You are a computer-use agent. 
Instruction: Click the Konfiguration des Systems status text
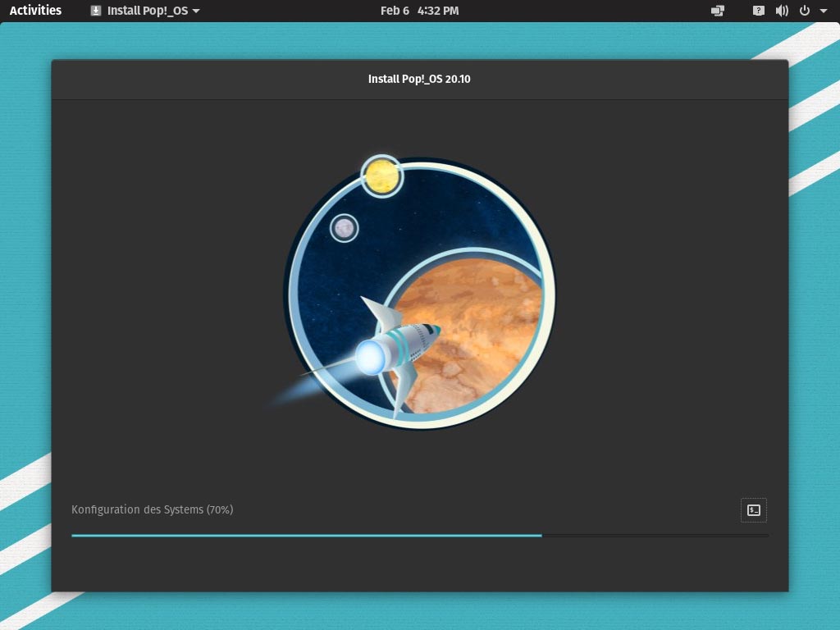[151, 509]
